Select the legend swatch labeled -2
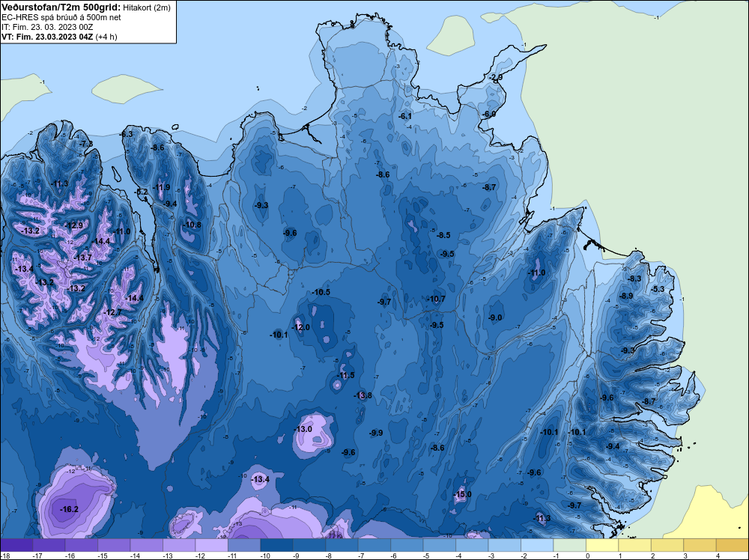Viewport: 749px width, 560px height. pos(537,545)
